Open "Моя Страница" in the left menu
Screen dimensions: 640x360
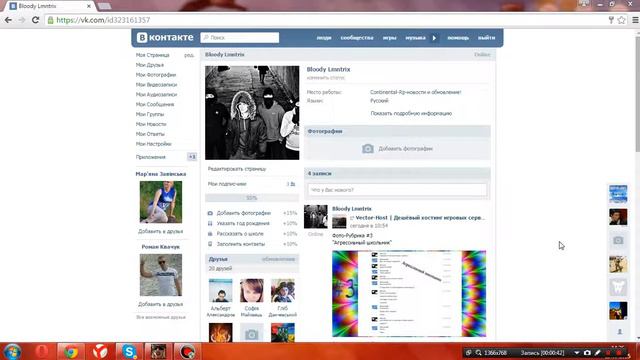pyautogui.click(x=153, y=55)
